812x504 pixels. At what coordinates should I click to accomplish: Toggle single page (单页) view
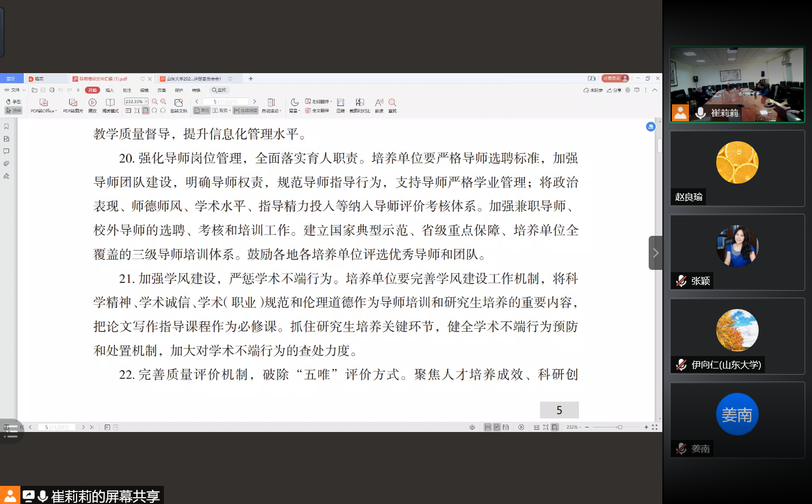[x=201, y=111]
